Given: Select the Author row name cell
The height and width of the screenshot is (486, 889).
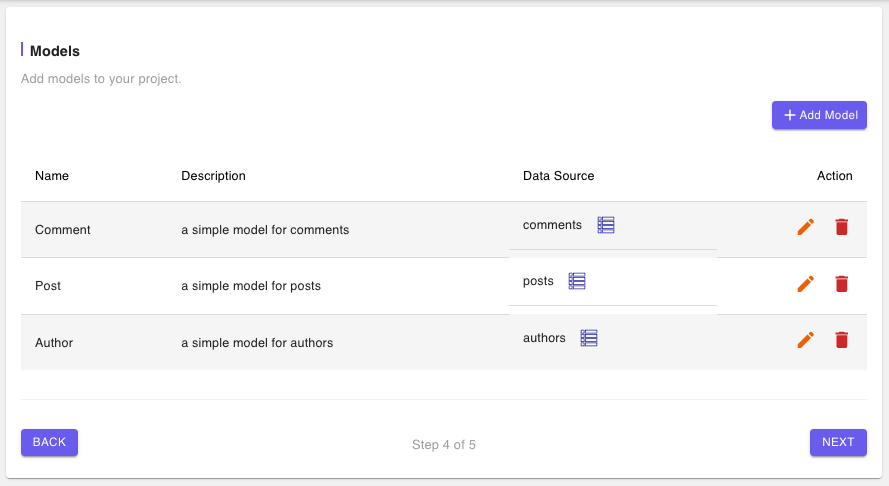Looking at the screenshot, I should click(54, 343).
